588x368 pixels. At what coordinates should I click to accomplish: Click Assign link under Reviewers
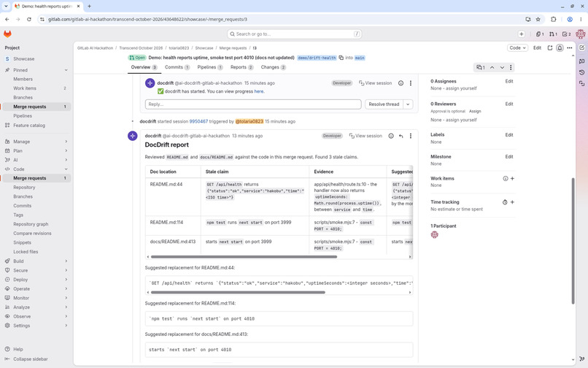(475, 111)
